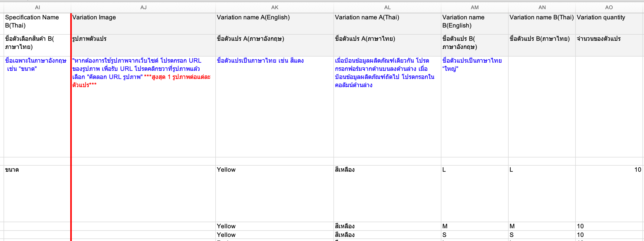Click the 'Specification Name B(Thai)' header cell
This screenshot has width=644, height=241.
pyautogui.click(x=37, y=24)
